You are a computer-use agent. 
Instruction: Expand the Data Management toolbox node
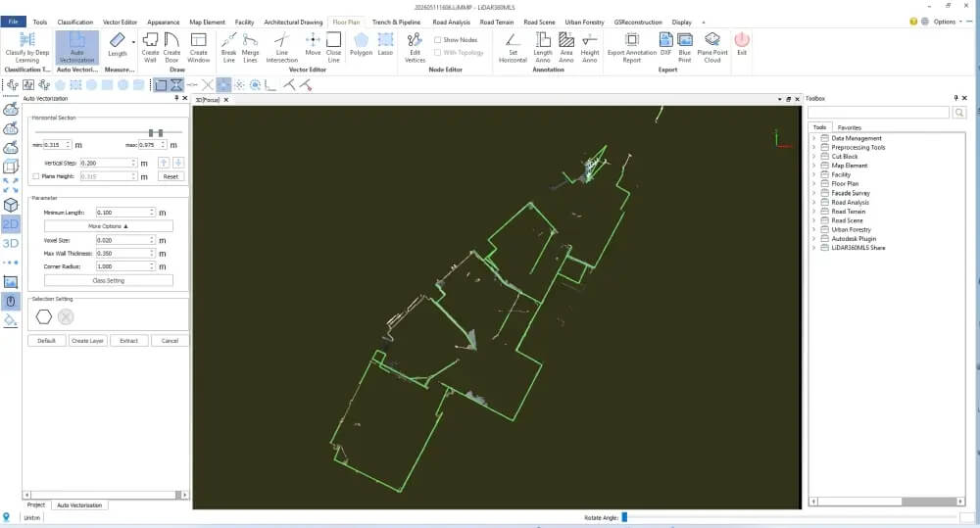813,138
